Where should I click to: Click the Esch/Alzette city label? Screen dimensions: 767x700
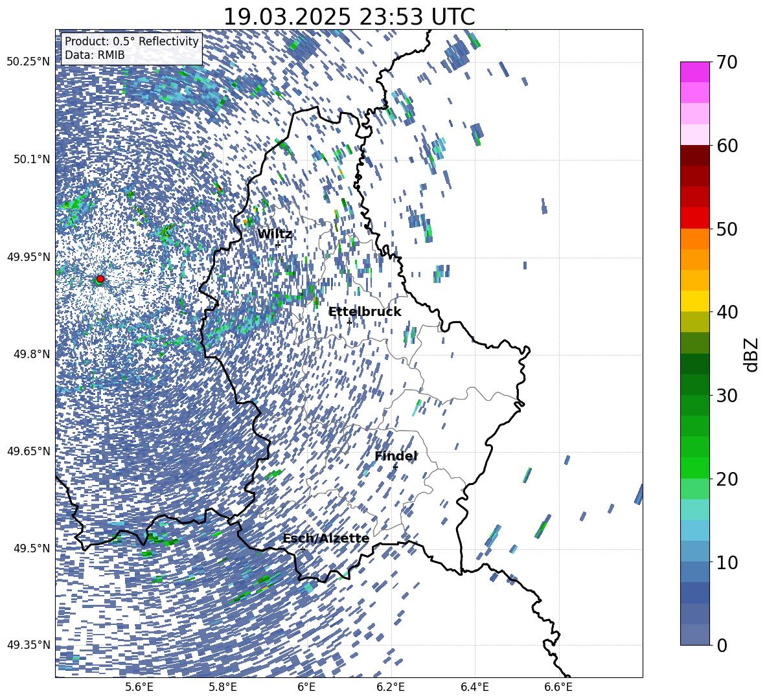[x=326, y=538]
